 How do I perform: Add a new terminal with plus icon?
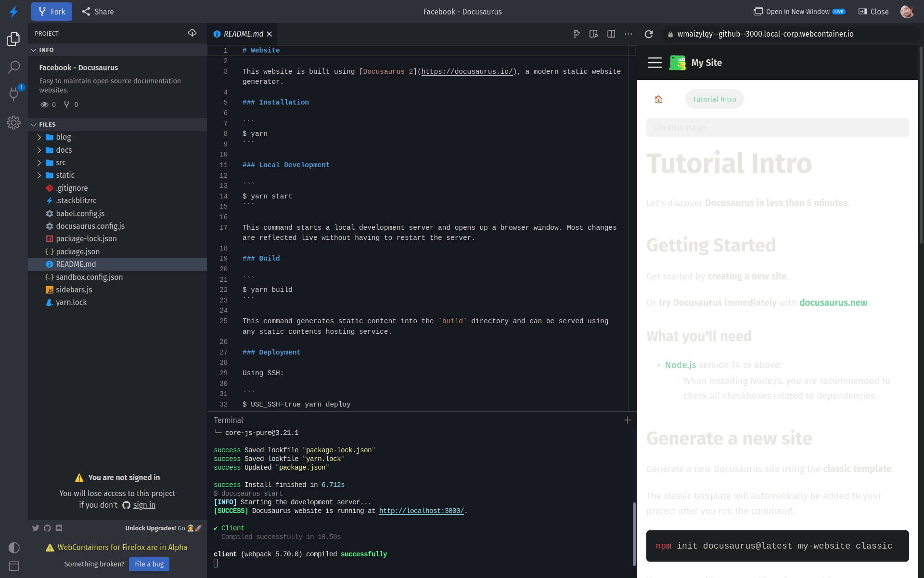(x=627, y=420)
